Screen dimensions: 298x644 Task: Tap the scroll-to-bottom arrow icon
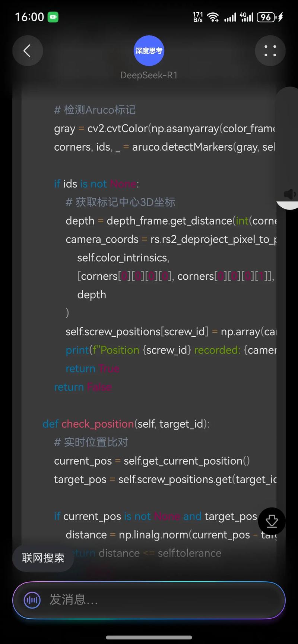coord(272,521)
